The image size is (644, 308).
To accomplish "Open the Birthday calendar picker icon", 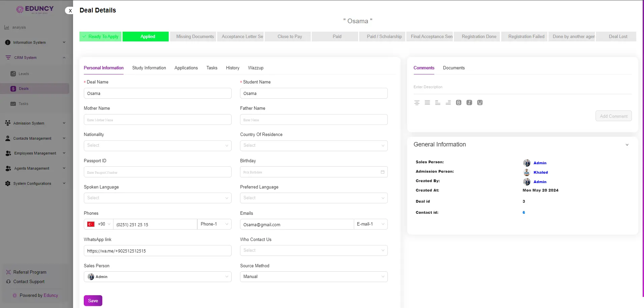I will [382, 172].
